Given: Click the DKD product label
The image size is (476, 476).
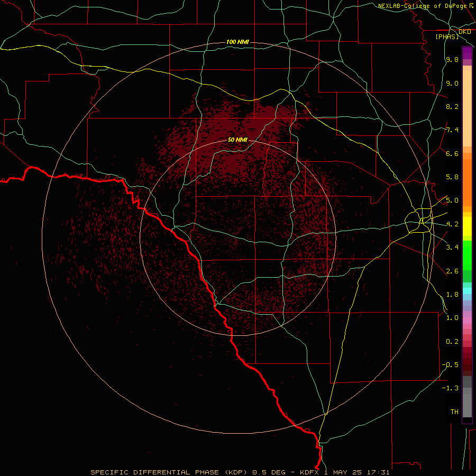Looking at the screenshot, I should click(464, 32).
